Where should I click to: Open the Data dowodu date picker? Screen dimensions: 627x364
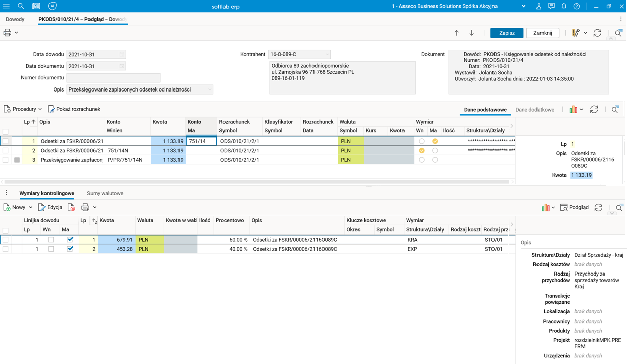tap(122, 54)
